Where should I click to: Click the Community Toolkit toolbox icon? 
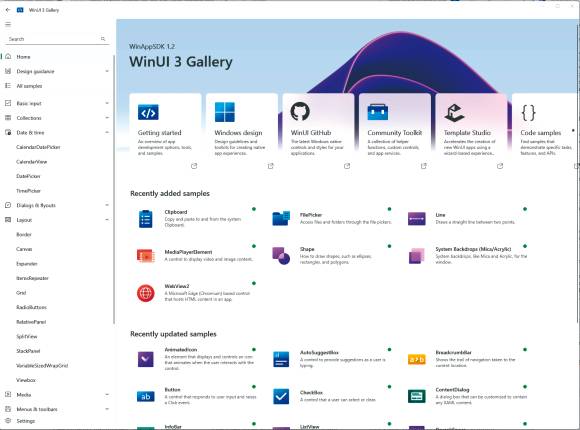coord(378,112)
